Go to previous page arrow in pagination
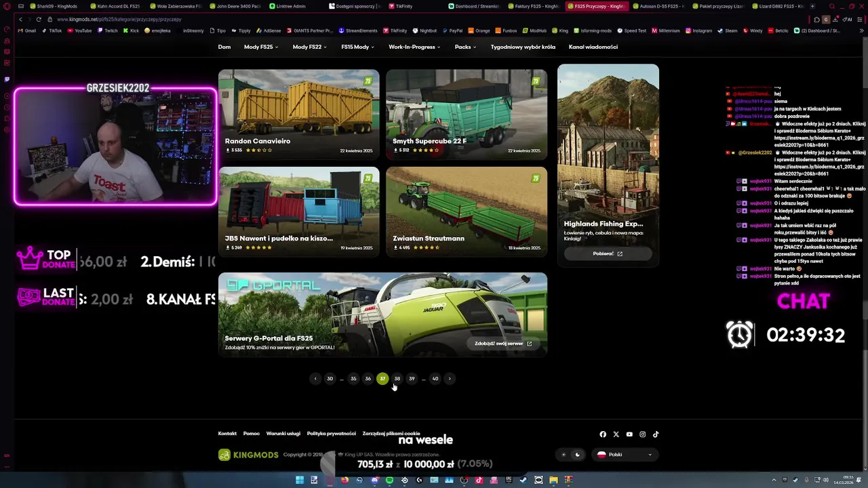 (315, 379)
